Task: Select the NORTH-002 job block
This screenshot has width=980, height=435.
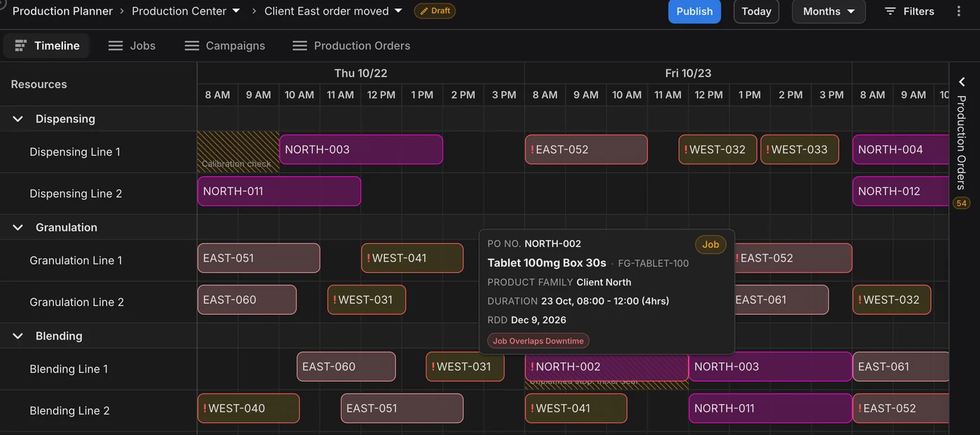Action: click(x=607, y=366)
